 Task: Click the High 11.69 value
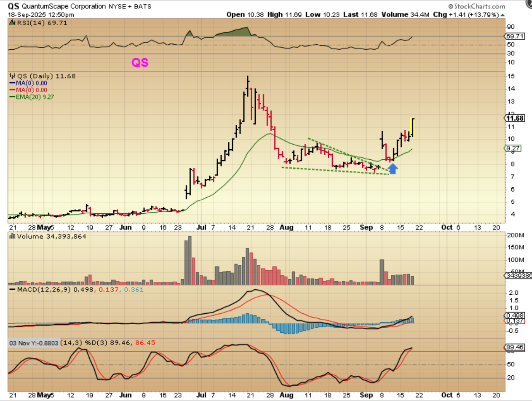pos(286,14)
